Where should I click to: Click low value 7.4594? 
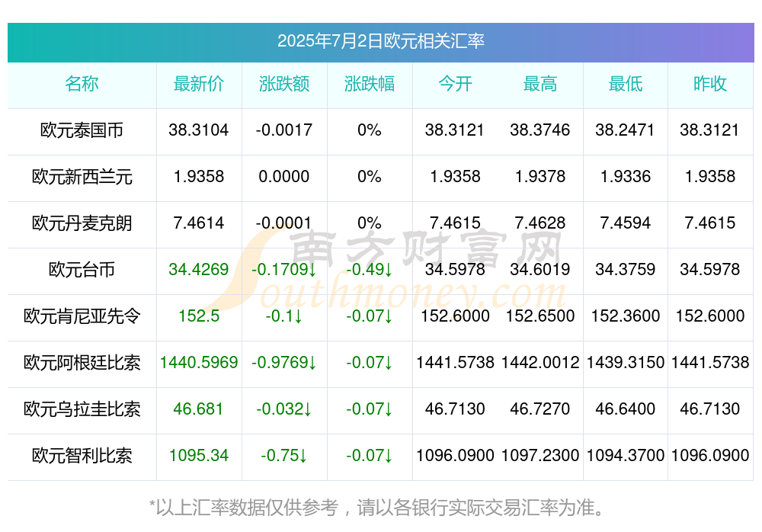(x=626, y=223)
